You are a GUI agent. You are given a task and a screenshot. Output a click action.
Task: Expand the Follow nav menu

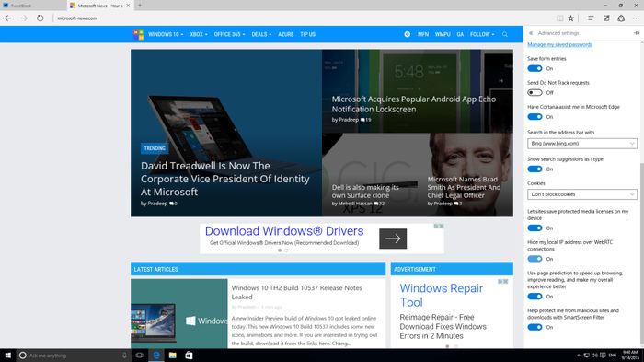pos(482,35)
